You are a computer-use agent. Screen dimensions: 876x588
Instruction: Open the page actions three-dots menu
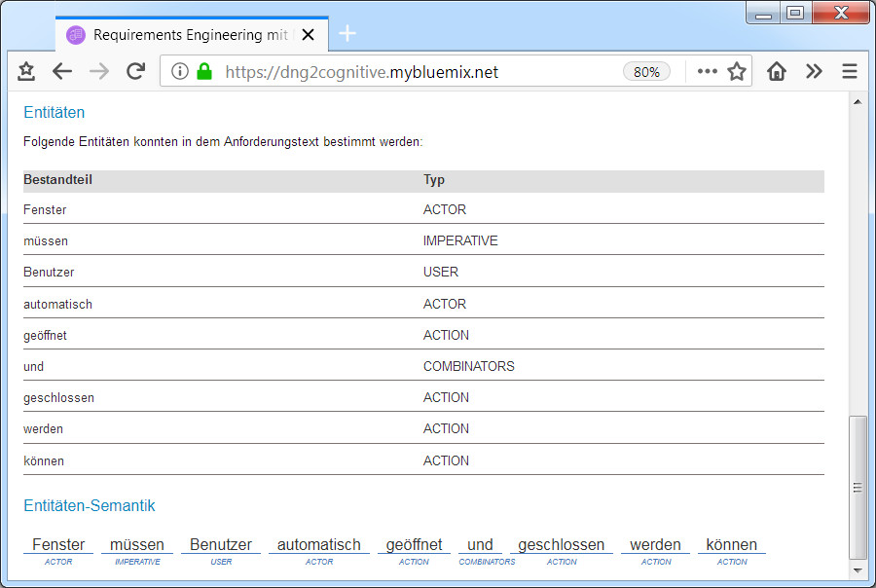[x=707, y=71]
